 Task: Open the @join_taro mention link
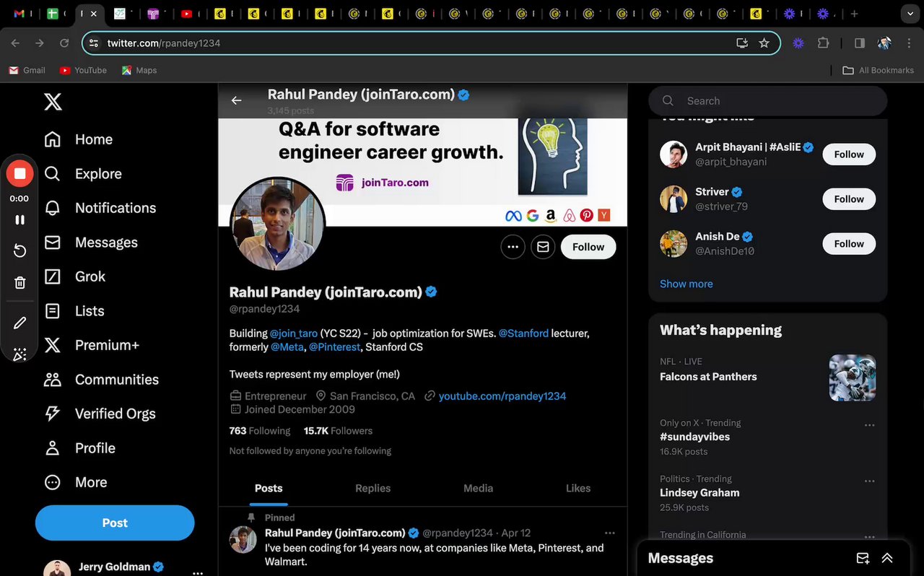294,333
